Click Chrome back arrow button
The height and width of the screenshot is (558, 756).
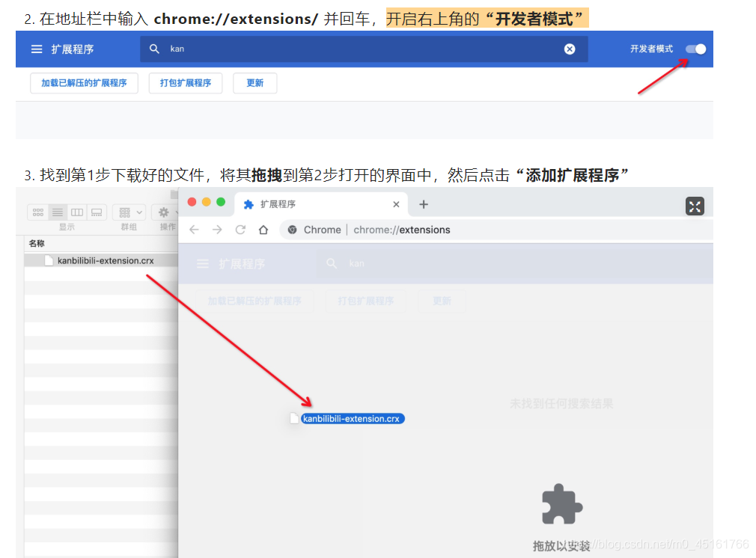(x=194, y=230)
